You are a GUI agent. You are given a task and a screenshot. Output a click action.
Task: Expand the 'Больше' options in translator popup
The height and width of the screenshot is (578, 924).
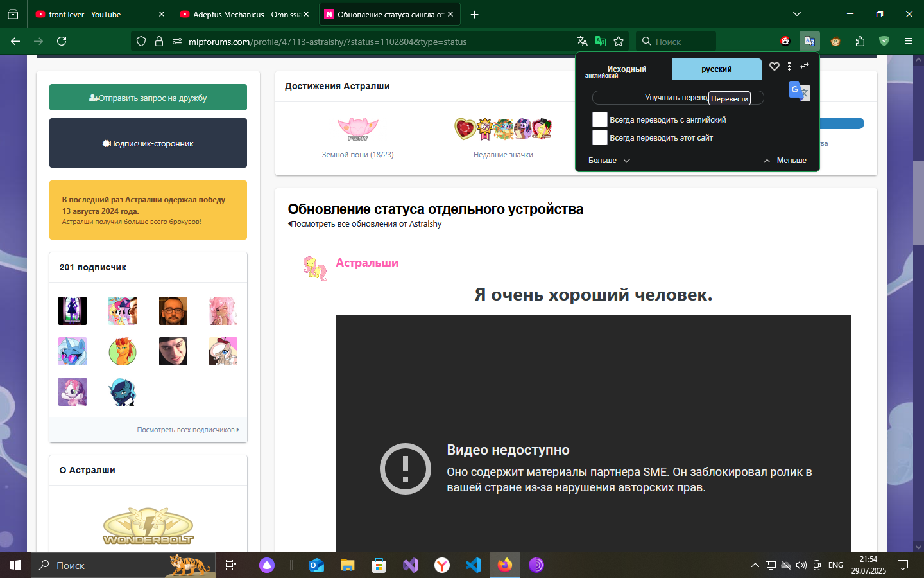tap(609, 161)
